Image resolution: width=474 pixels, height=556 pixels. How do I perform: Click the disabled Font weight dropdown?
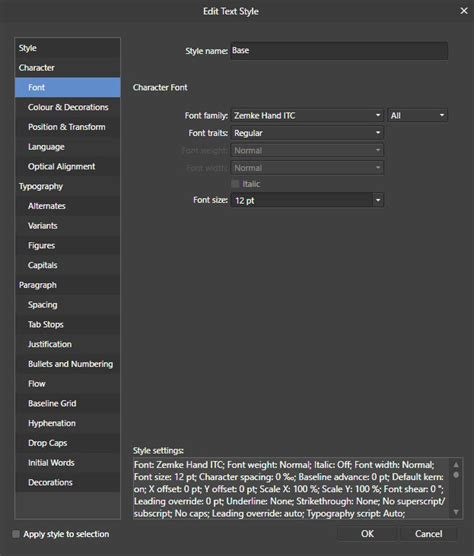[x=307, y=150]
